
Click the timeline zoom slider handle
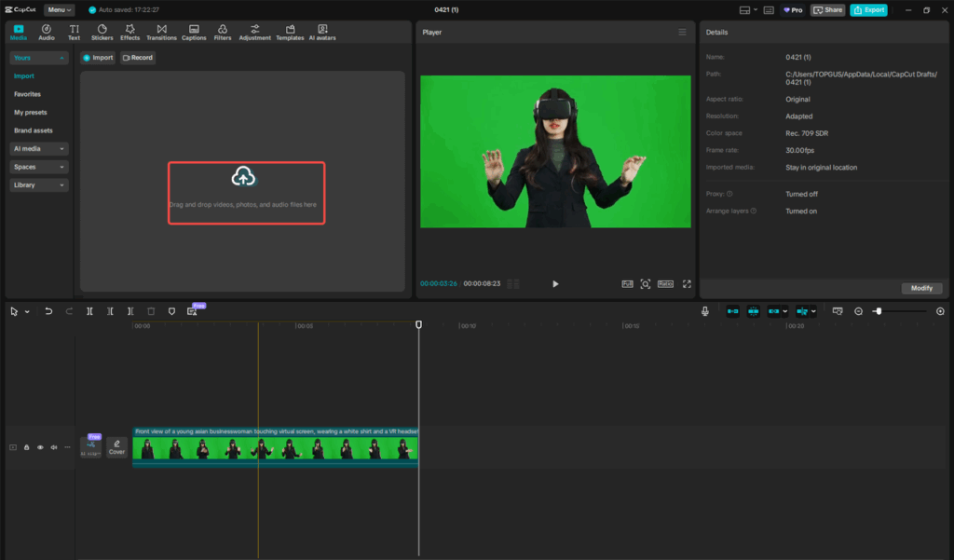pos(878,311)
